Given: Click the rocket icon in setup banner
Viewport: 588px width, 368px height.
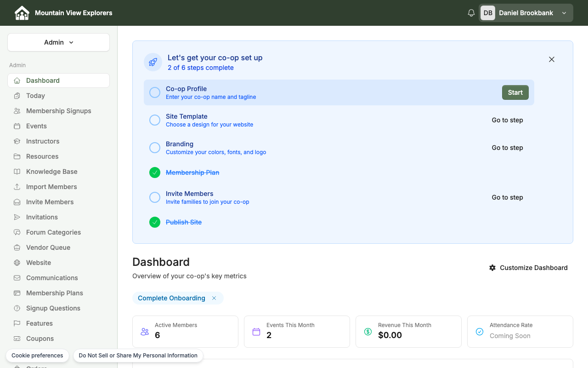Looking at the screenshot, I should pyautogui.click(x=153, y=62).
